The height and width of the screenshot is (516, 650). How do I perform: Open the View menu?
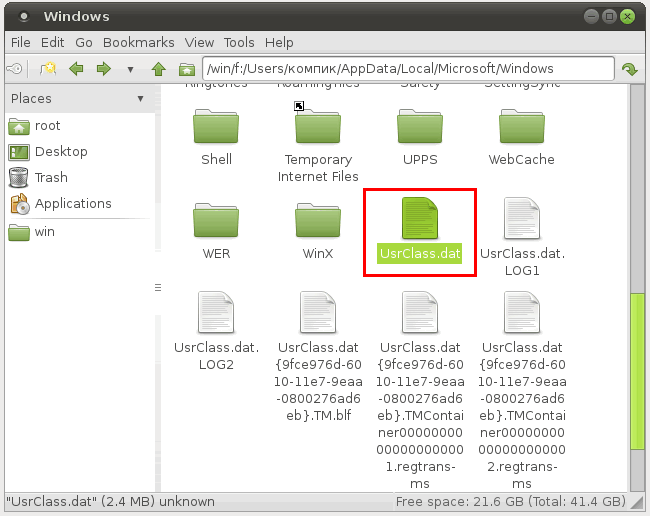[x=199, y=42]
